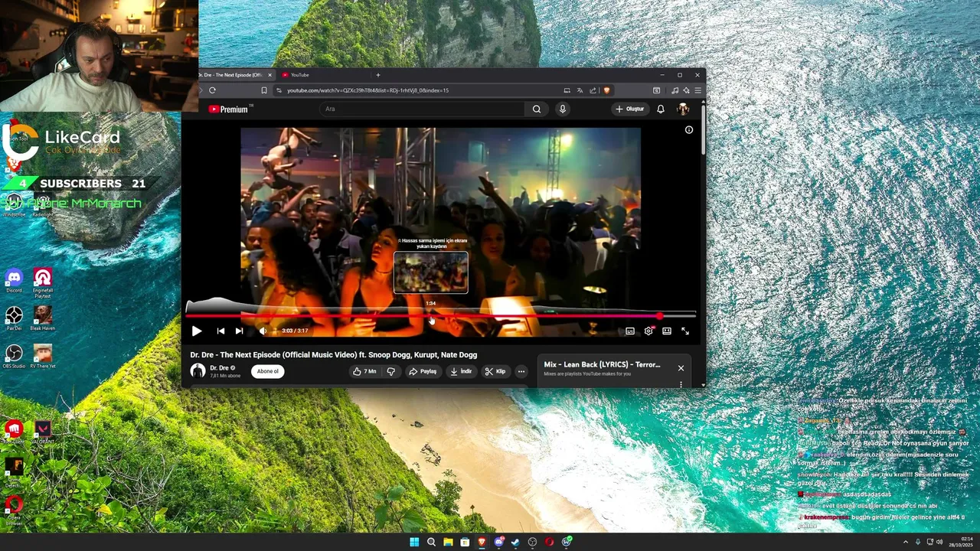Open the Dr. Dre channel name link
This screenshot has height=551, width=980.
click(x=220, y=368)
